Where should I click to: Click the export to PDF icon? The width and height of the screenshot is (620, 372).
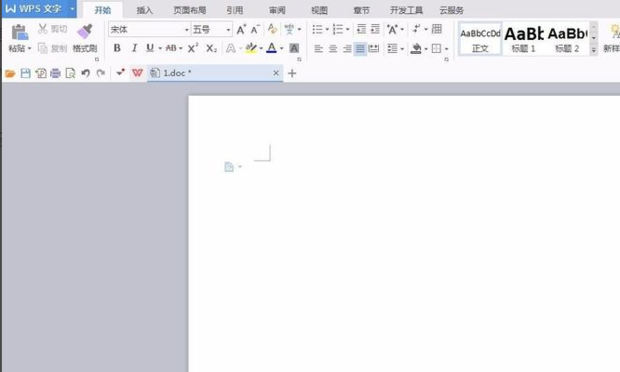tap(41, 73)
